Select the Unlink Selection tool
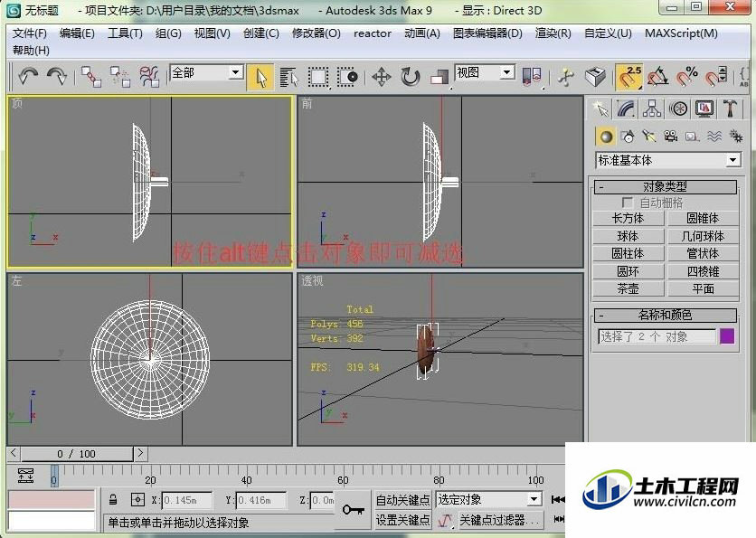 coord(120,77)
